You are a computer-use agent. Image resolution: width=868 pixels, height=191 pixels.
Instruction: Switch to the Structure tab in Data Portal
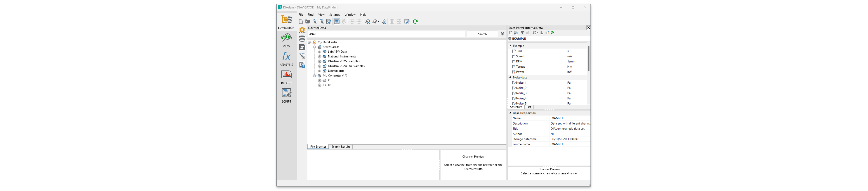tap(516, 107)
